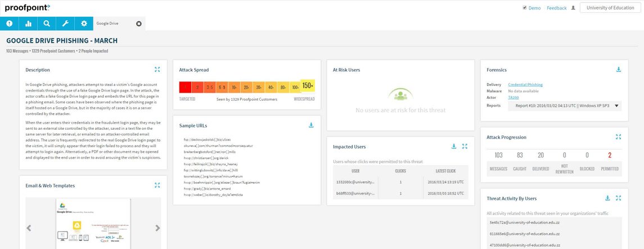The height and width of the screenshot is (249, 644).
Task: Select 5e45c72a@university-of-education.edu.zz user
Action: [524, 221]
